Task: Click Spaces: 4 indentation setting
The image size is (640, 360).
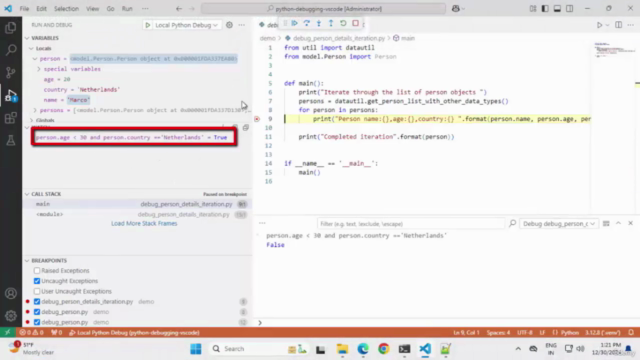Action: [498, 332]
